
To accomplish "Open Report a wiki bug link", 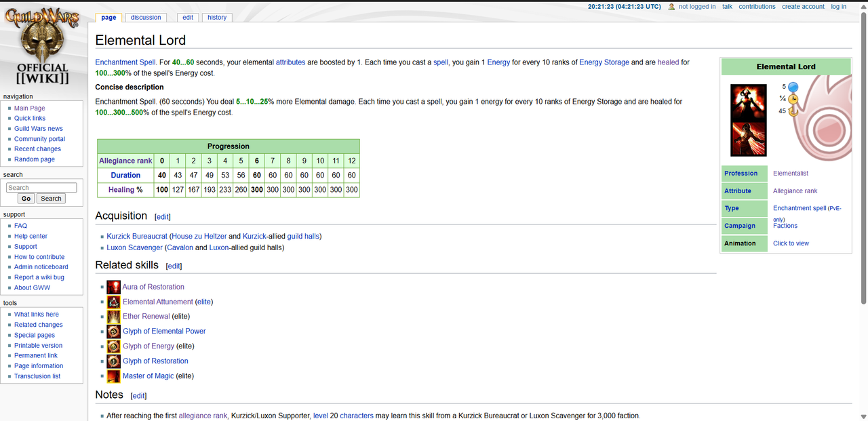I will [x=39, y=277].
